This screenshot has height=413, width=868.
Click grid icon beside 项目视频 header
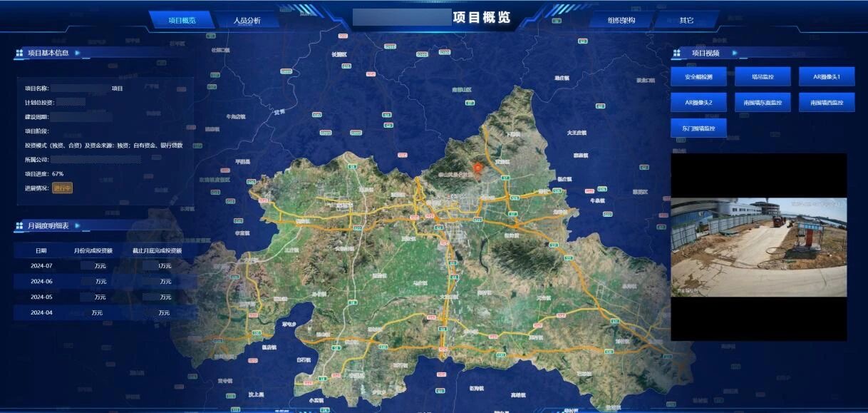click(x=676, y=53)
